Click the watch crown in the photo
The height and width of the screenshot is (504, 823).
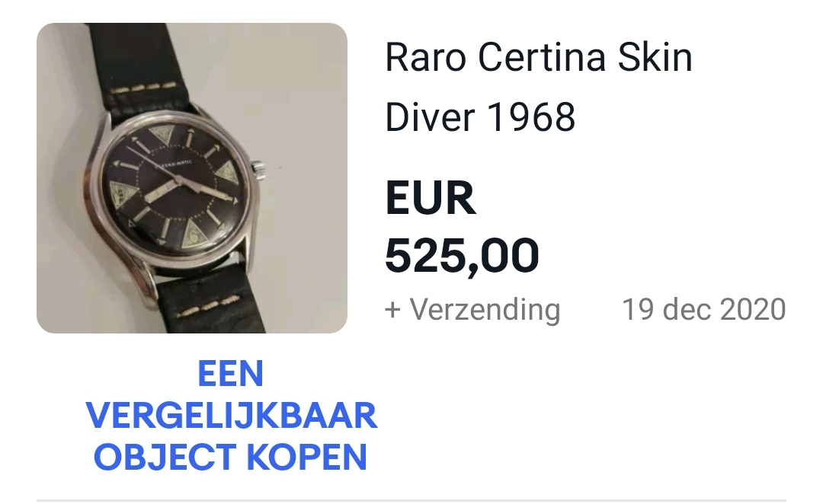click(x=259, y=168)
